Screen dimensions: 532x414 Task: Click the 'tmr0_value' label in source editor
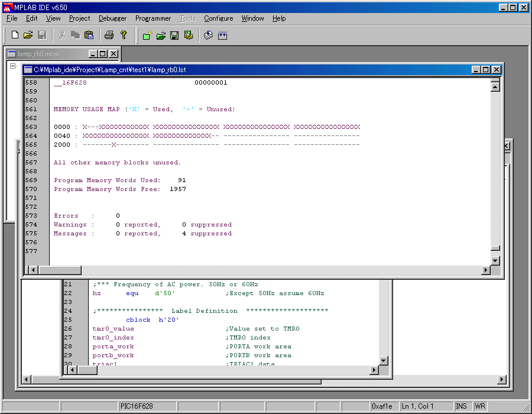[113, 329]
